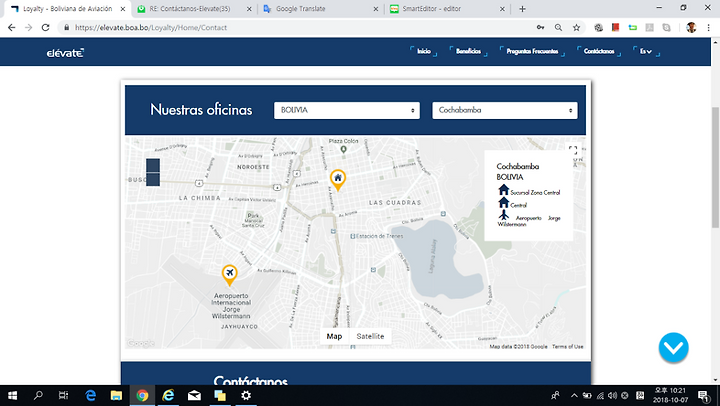The height and width of the screenshot is (406, 720).
Task: Open the Beneficios menu item
Action: pyautogui.click(x=468, y=51)
